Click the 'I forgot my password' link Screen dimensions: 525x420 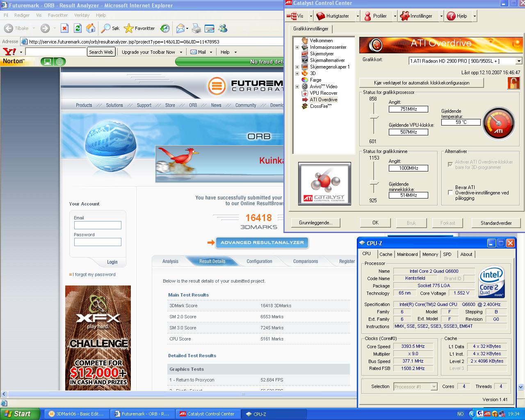(94, 274)
